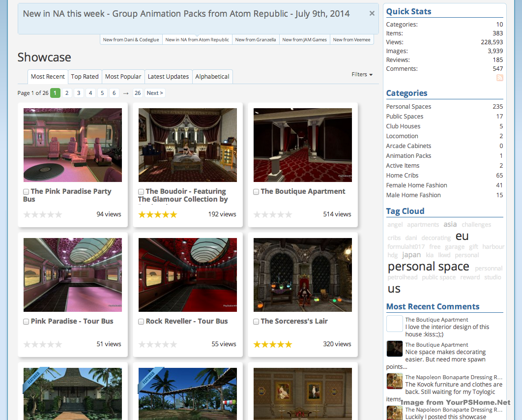Close the New in NA notice banner
Screen dimensions: 522x420
click(x=372, y=13)
